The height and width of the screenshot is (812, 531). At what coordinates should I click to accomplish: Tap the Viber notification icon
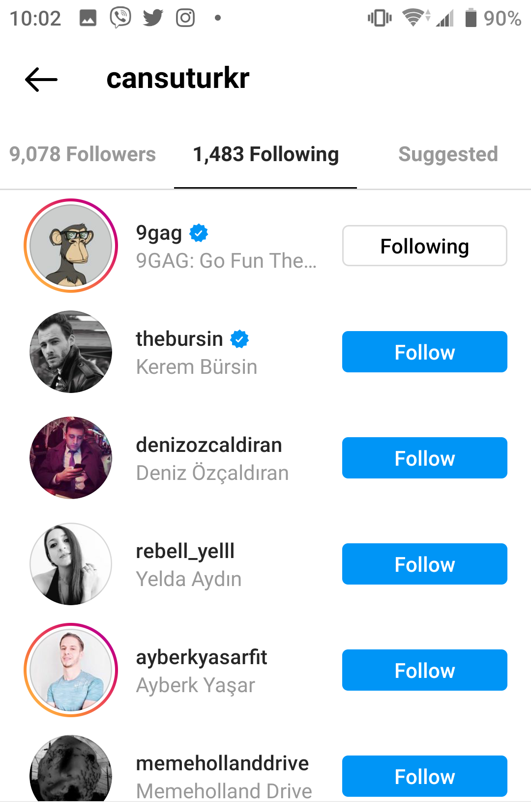(x=120, y=18)
